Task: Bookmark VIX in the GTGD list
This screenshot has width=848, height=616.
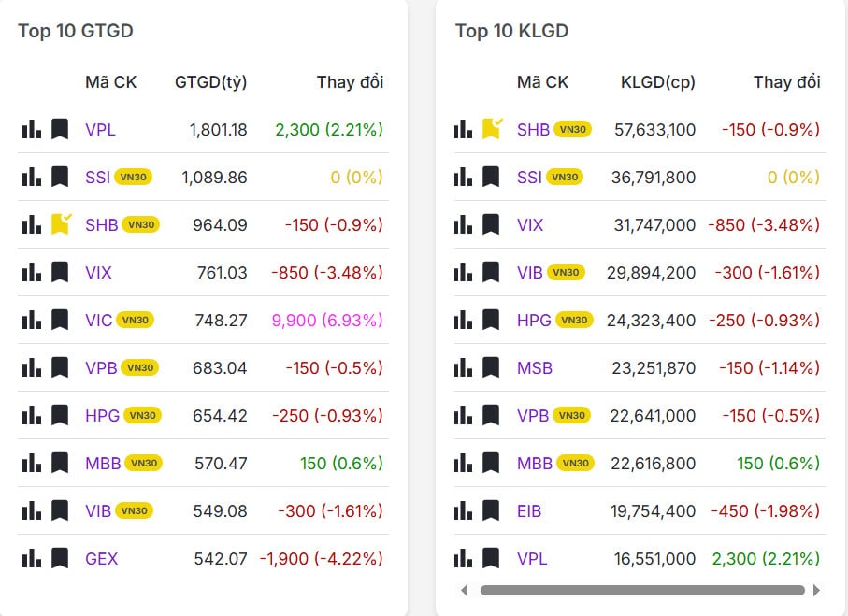Action: [60, 272]
